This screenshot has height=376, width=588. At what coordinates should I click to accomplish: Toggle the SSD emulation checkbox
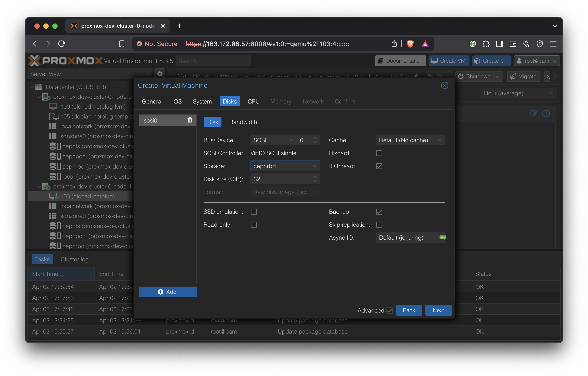[x=254, y=212]
